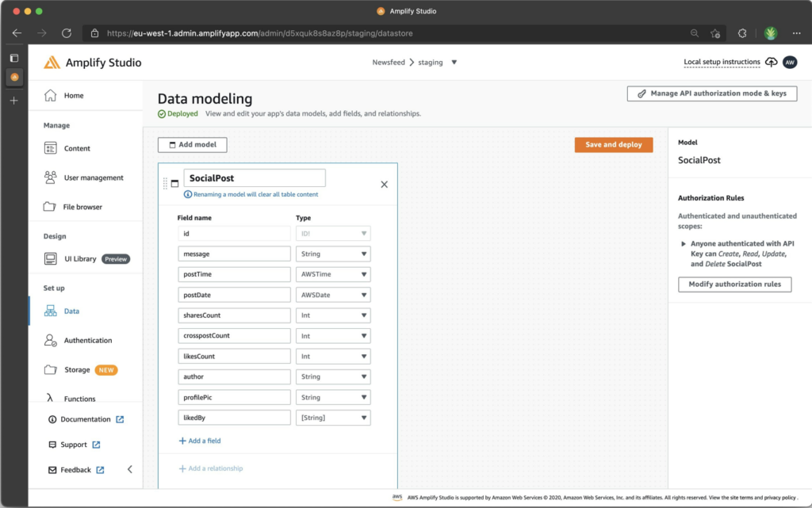812x508 pixels.
Task: Open the Support external link
Action: [x=74, y=445]
